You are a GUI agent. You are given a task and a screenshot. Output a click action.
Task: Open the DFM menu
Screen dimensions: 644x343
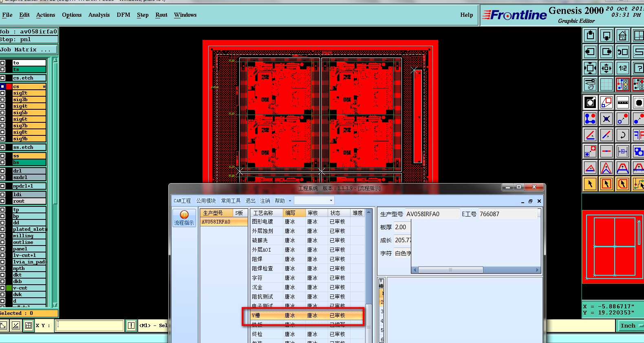[124, 15]
